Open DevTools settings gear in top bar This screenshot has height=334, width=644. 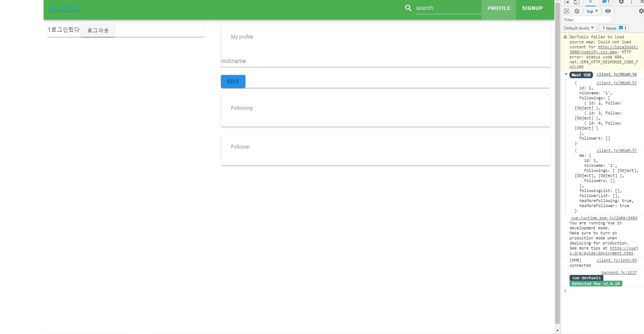pos(621,2)
